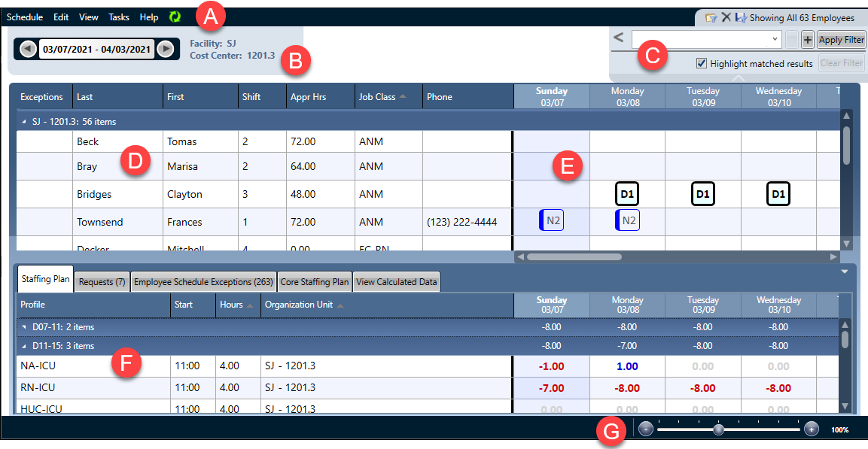The width and height of the screenshot is (868, 449).
Task: Click the save filter icon
Action: pyautogui.click(x=741, y=17)
